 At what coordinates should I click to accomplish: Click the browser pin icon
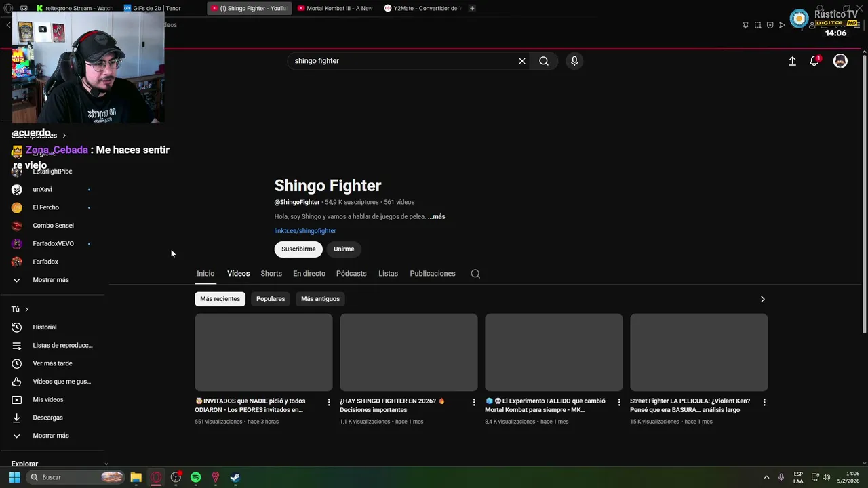click(x=745, y=25)
